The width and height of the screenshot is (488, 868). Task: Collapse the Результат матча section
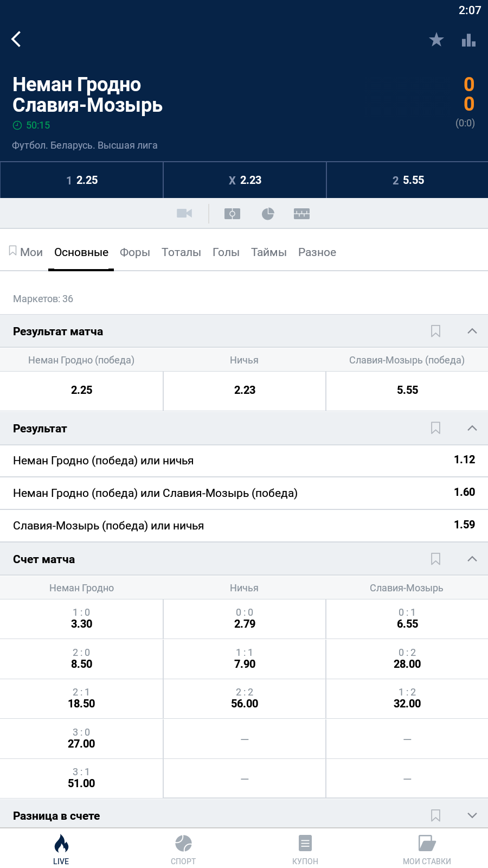472,331
